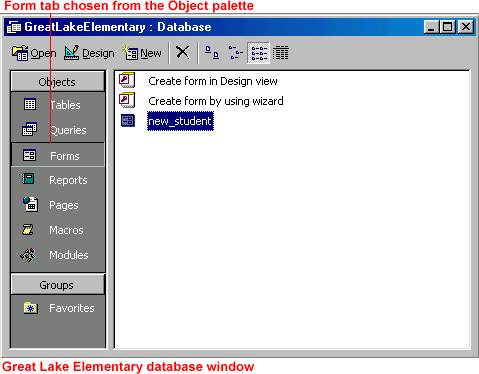The image size is (479, 374).
Task: Click the Design toolbar button
Action: tap(89, 53)
